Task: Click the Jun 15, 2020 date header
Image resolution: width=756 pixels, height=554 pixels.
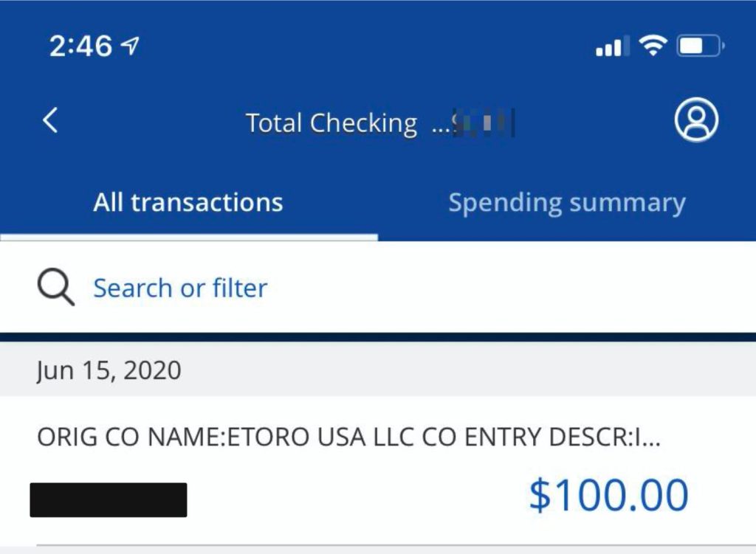Action: (109, 370)
